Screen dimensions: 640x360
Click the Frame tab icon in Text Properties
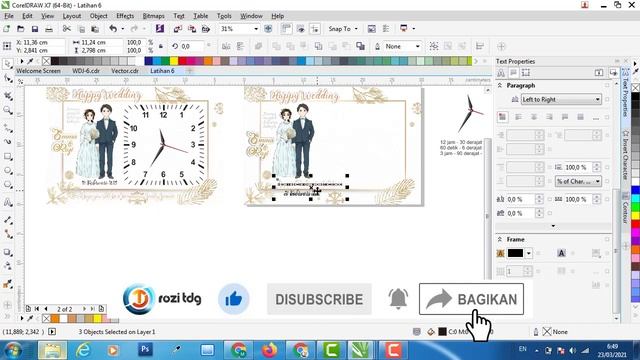coord(526,73)
